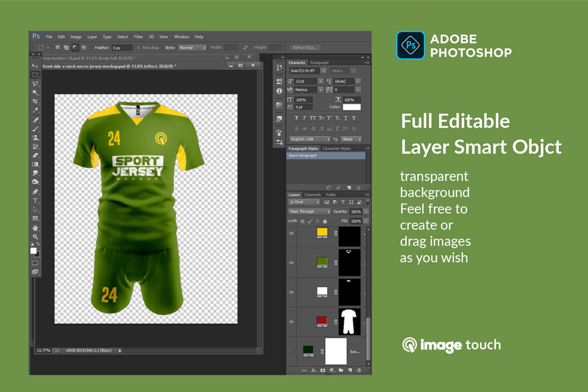Select the Clone Stamp tool
This screenshot has width=588, height=392.
35,138
